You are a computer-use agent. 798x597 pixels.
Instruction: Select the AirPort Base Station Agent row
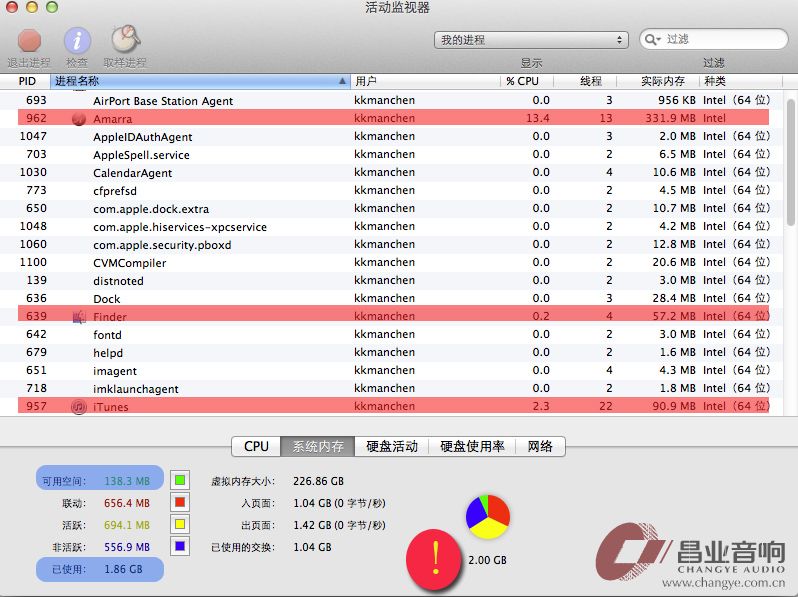(x=393, y=100)
